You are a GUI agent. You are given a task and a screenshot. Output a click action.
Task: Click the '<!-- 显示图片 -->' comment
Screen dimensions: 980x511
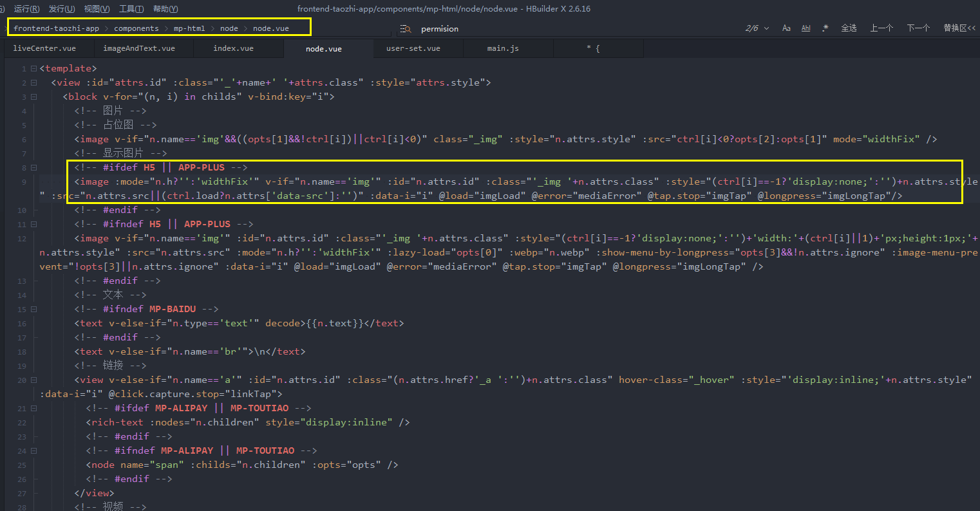point(121,153)
